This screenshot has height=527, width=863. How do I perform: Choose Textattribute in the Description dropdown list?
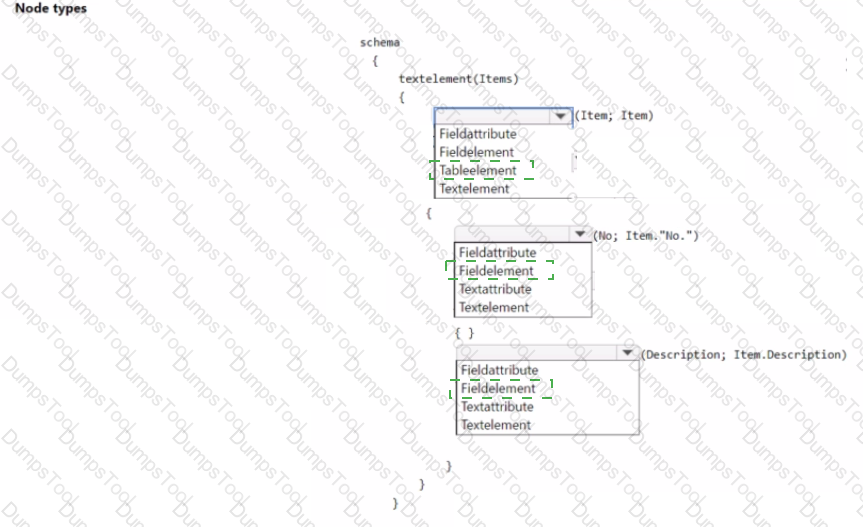(x=497, y=407)
